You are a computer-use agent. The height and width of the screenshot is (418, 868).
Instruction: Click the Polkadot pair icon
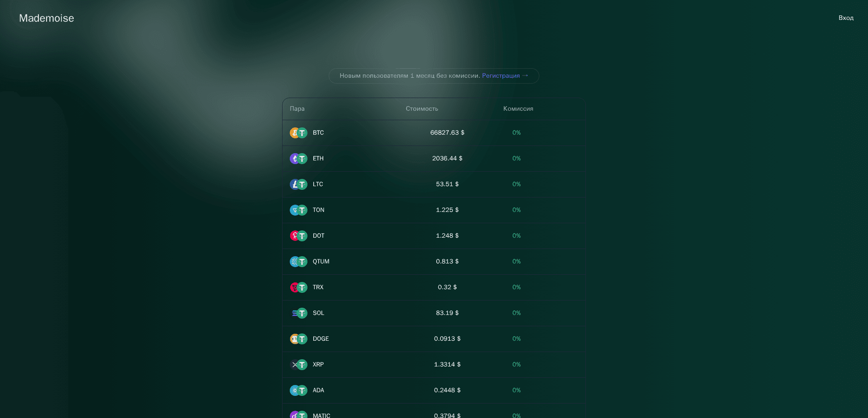298,235
